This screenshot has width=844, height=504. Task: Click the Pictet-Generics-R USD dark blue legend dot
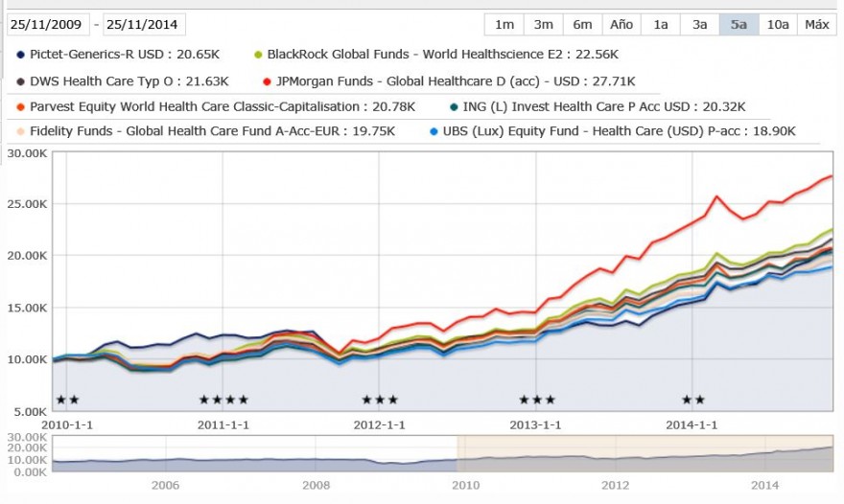click(x=20, y=55)
